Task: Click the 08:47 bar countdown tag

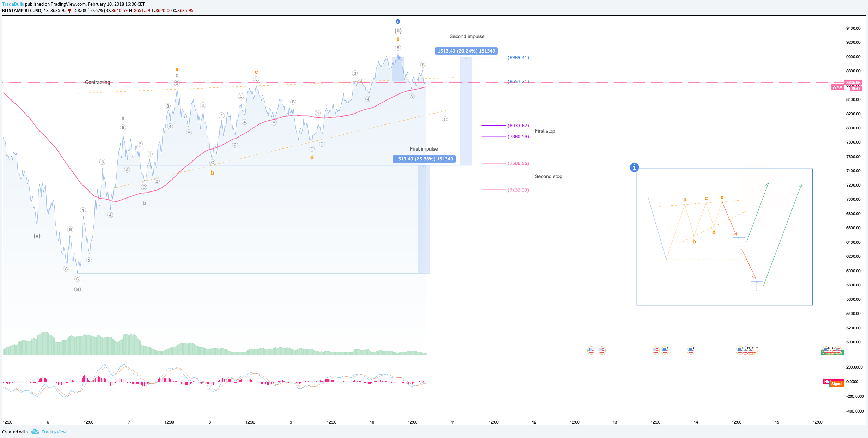Action: pos(855,89)
